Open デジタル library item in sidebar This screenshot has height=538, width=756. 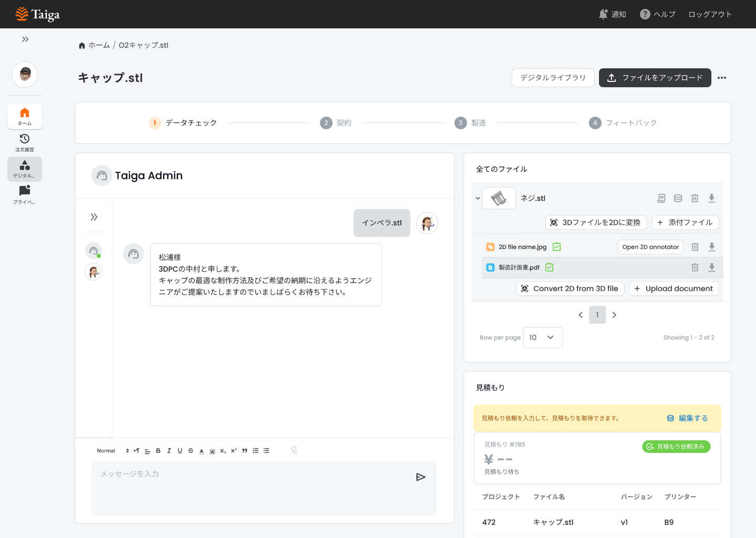(25, 169)
